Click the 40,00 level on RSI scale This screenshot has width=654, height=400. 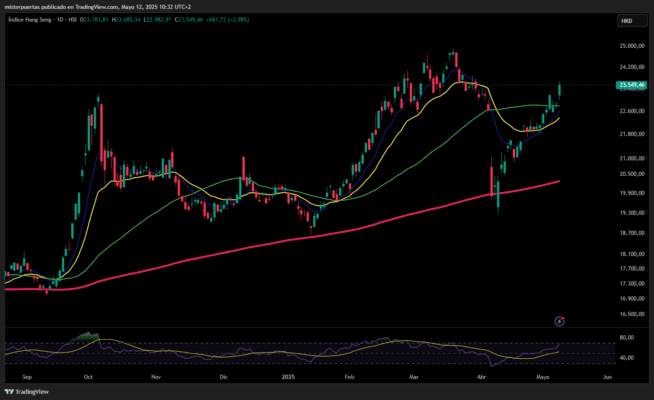[x=626, y=357]
